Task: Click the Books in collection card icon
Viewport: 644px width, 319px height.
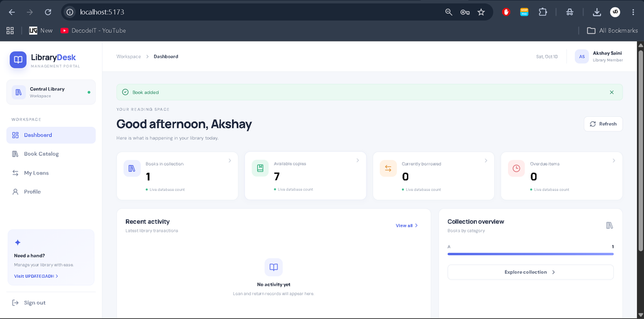Action: click(132, 168)
